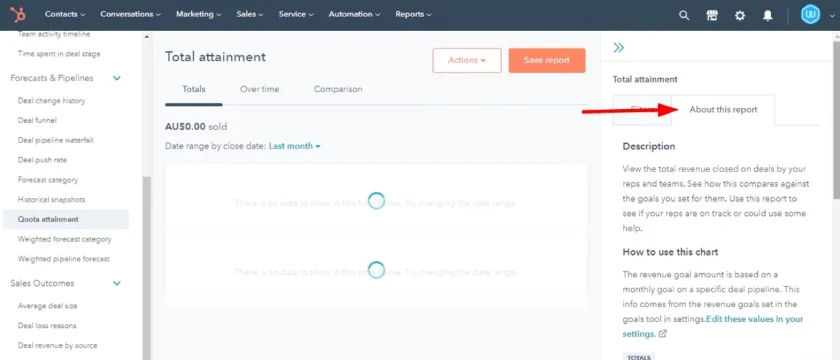The width and height of the screenshot is (840, 360).
Task: Open the search magnifier icon
Action: tap(684, 16)
